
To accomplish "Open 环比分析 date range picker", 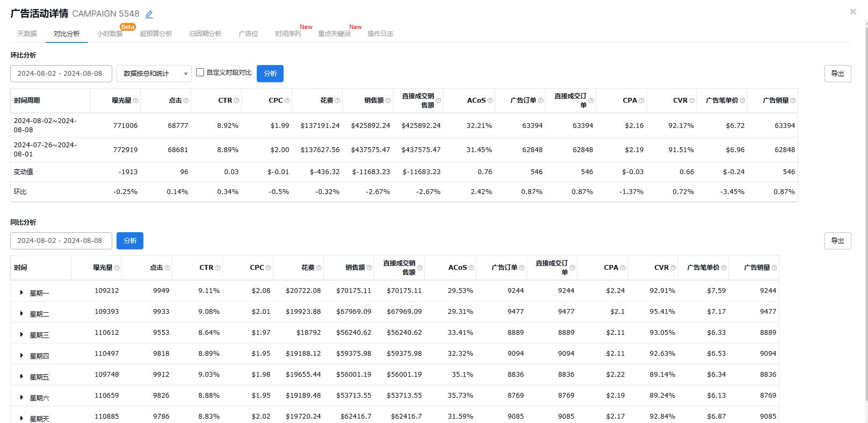I will [x=61, y=74].
